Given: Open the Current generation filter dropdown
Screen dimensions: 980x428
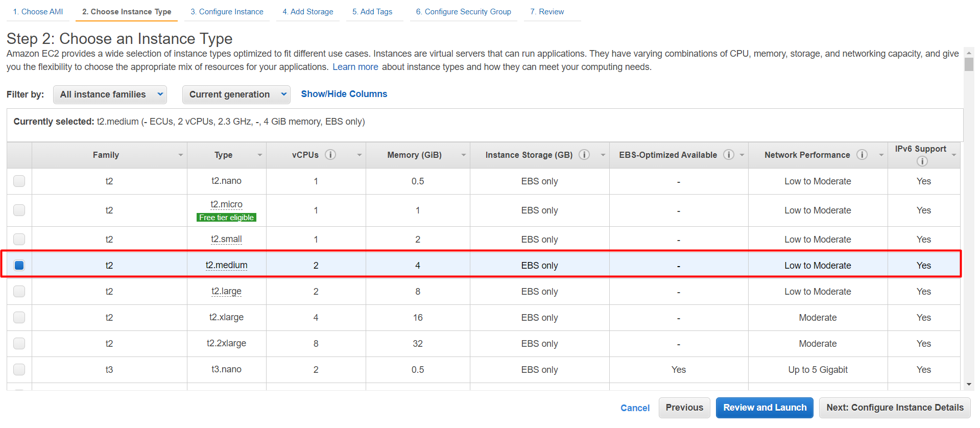Looking at the screenshot, I should click(x=236, y=94).
